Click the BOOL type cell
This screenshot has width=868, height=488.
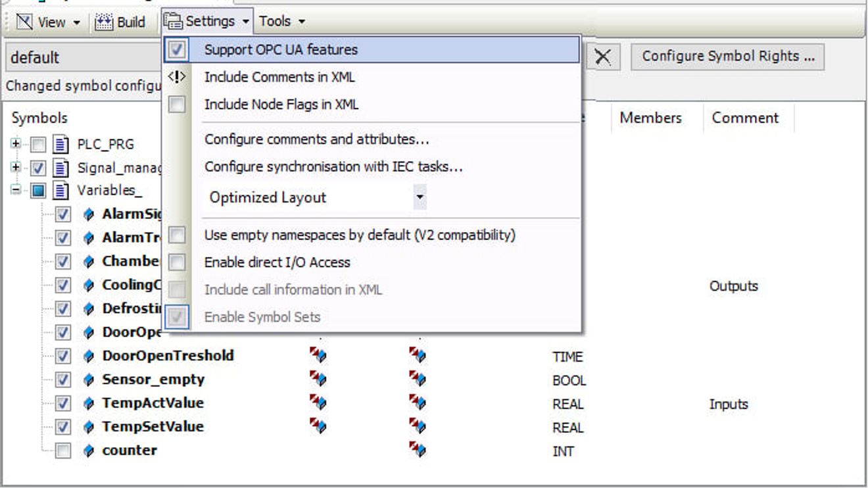(569, 381)
